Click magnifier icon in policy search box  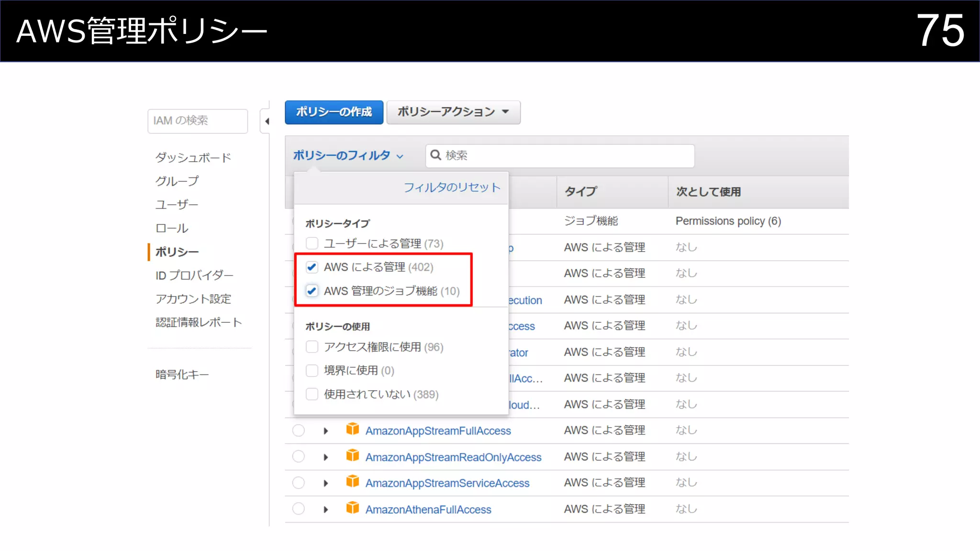[435, 155]
